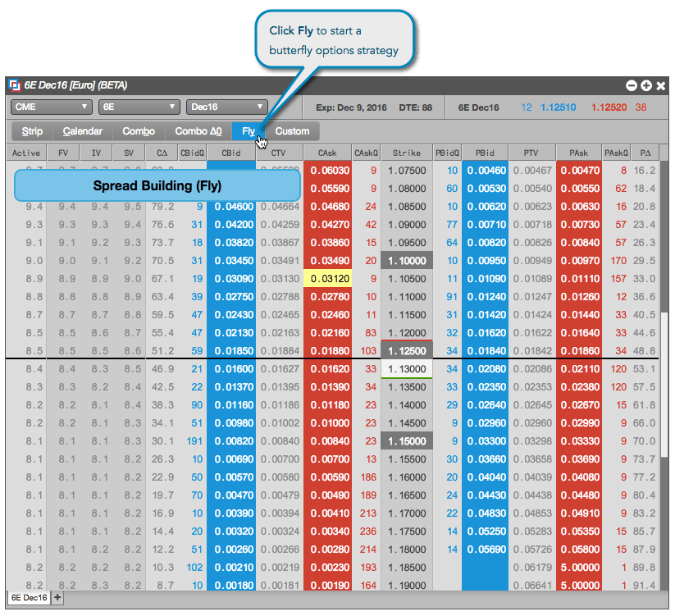Click the vertical scrollbar thumb
This screenshot has width=675, height=616.
(x=664, y=385)
